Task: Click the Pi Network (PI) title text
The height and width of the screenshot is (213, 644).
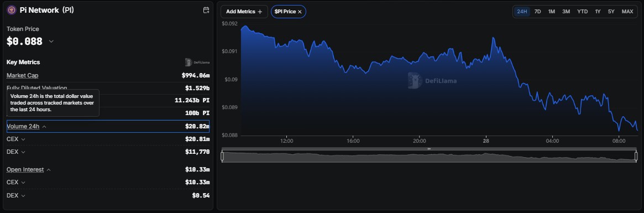Action: 47,11
